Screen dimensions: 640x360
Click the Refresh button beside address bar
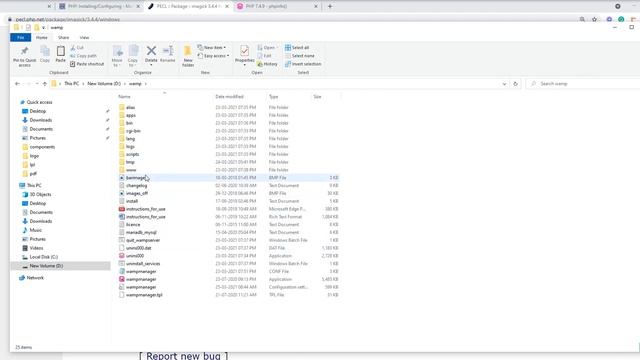coord(516,84)
